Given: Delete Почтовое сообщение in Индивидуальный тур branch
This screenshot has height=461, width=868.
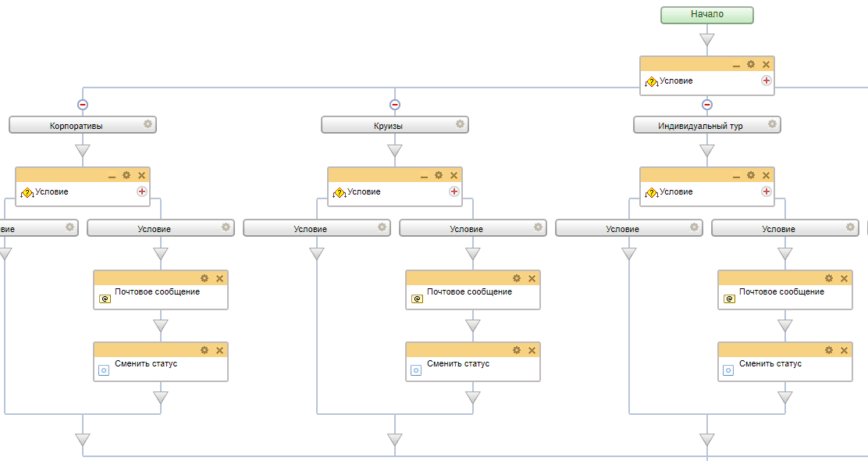Looking at the screenshot, I should pos(845,278).
